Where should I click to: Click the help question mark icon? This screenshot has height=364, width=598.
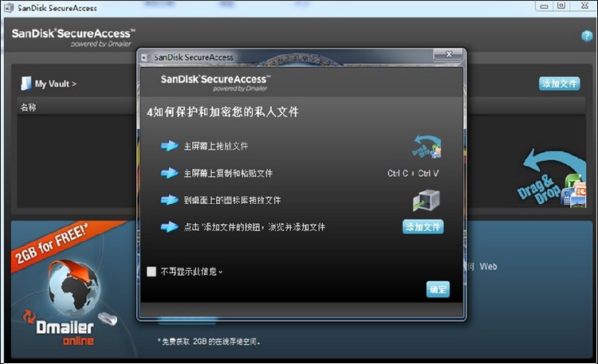coord(587,36)
